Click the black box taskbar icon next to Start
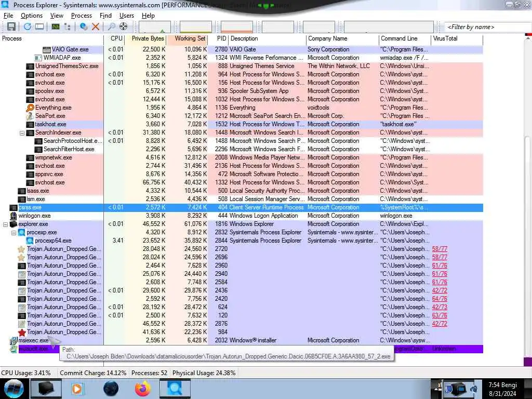Screen dimensions: 532x399 pyautogui.click(x=46, y=389)
